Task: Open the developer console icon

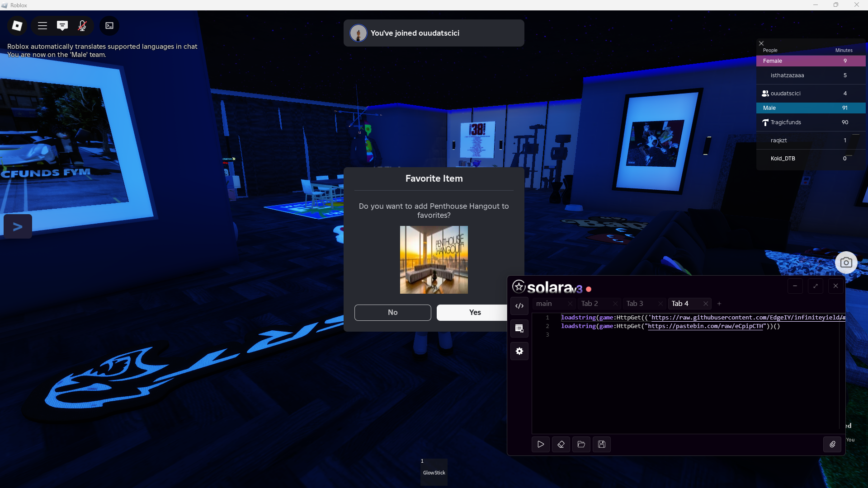Action: 109,26
